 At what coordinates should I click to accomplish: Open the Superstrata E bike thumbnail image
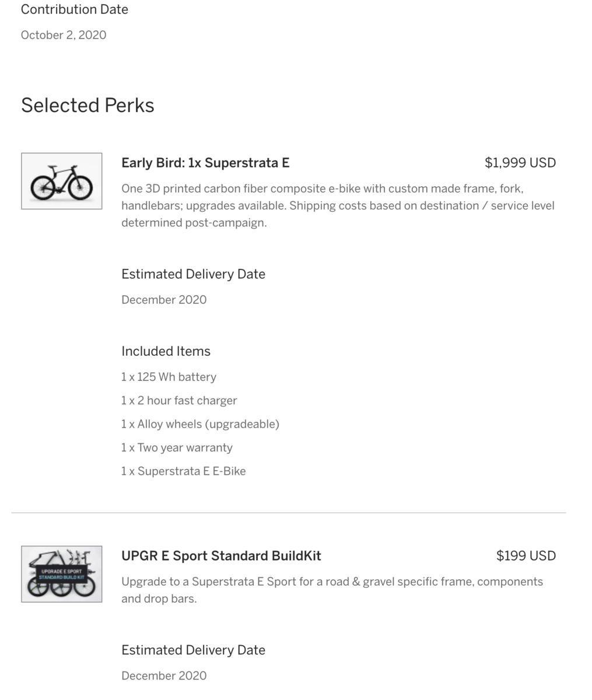(x=62, y=181)
